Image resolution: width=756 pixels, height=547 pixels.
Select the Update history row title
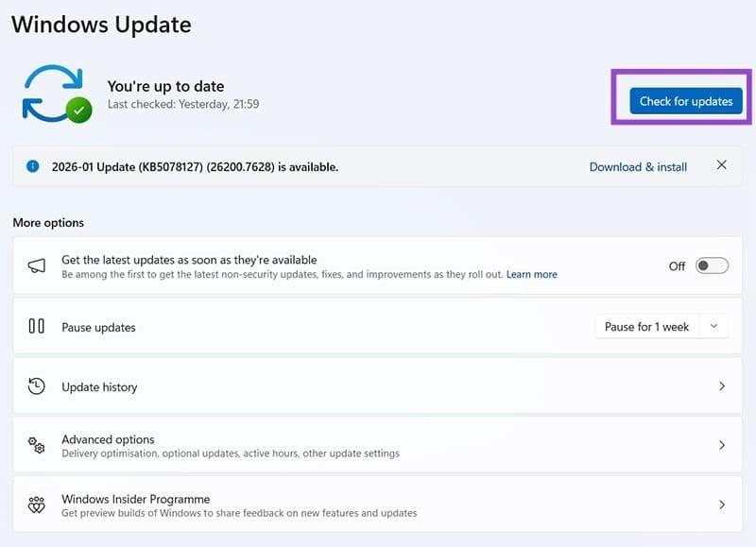pos(99,387)
